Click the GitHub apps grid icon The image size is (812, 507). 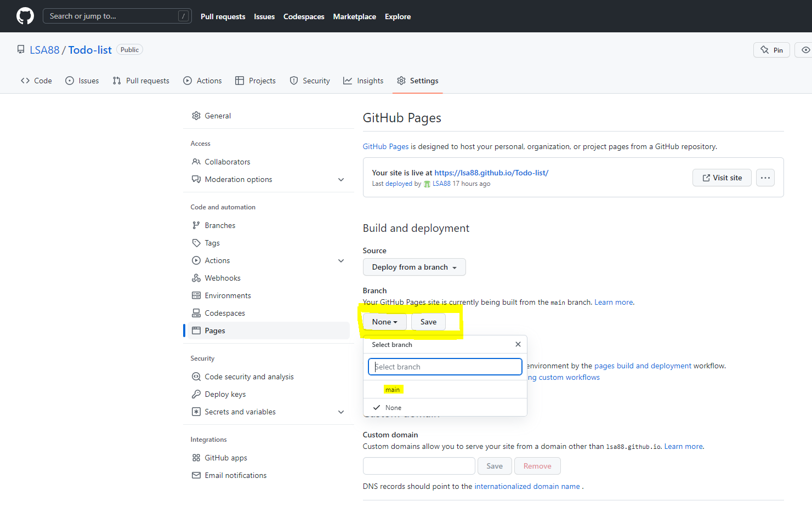click(196, 458)
